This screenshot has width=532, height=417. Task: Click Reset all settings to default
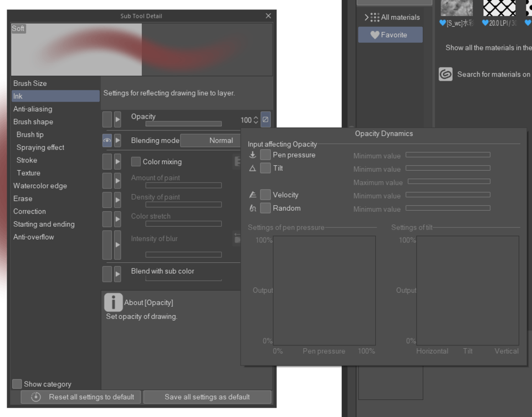click(81, 397)
